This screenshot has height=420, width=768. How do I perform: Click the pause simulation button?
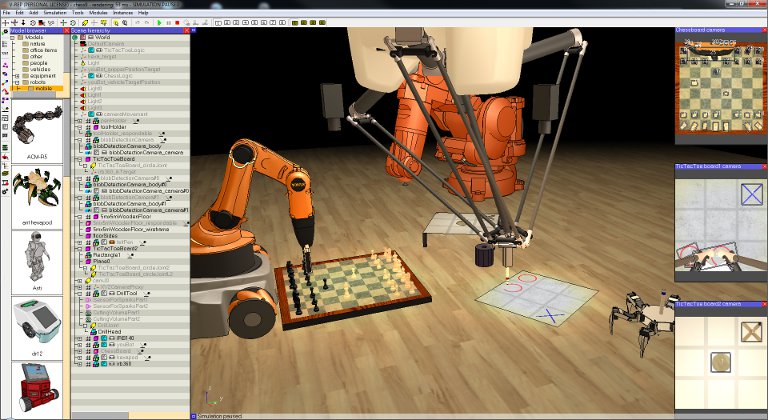[x=168, y=23]
